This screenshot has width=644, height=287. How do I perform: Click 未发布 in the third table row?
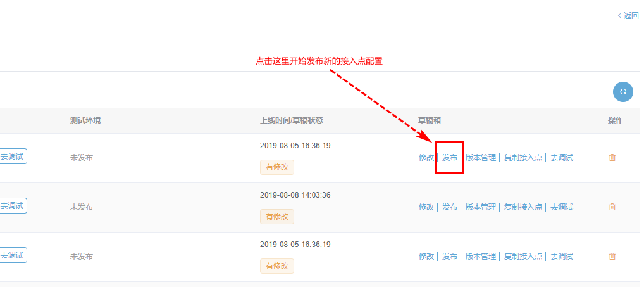[82, 257]
